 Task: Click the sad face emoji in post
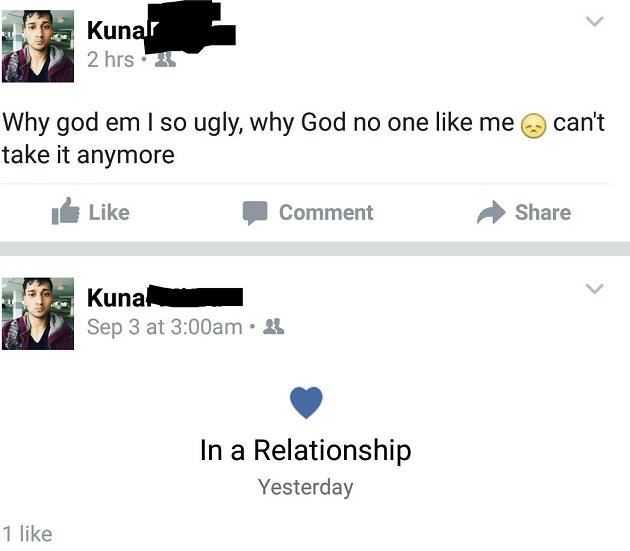point(533,126)
